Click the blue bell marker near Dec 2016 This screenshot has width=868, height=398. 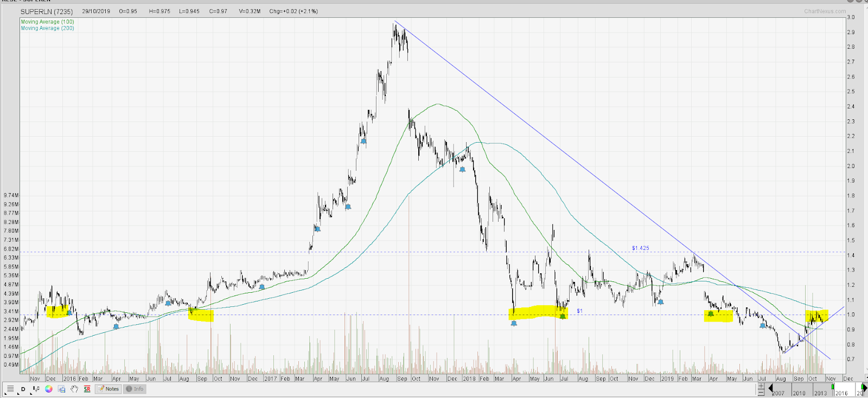coord(262,287)
